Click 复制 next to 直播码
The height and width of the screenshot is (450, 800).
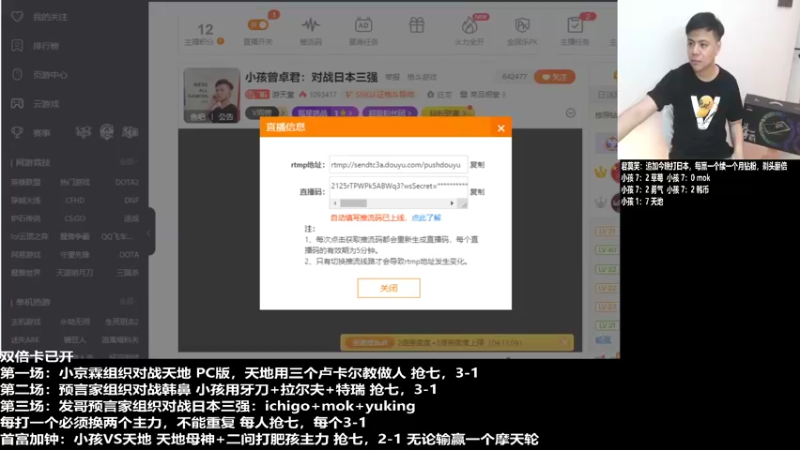point(477,192)
